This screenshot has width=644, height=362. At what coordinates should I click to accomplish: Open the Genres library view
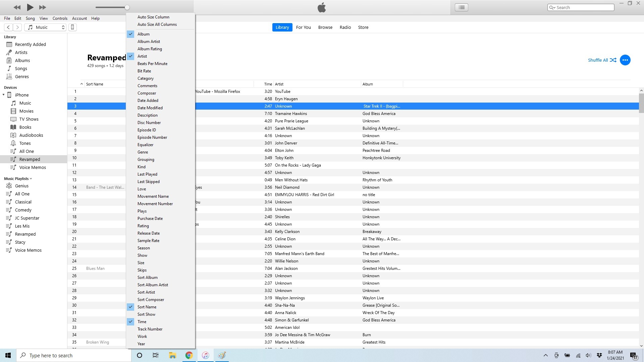pyautogui.click(x=22, y=76)
